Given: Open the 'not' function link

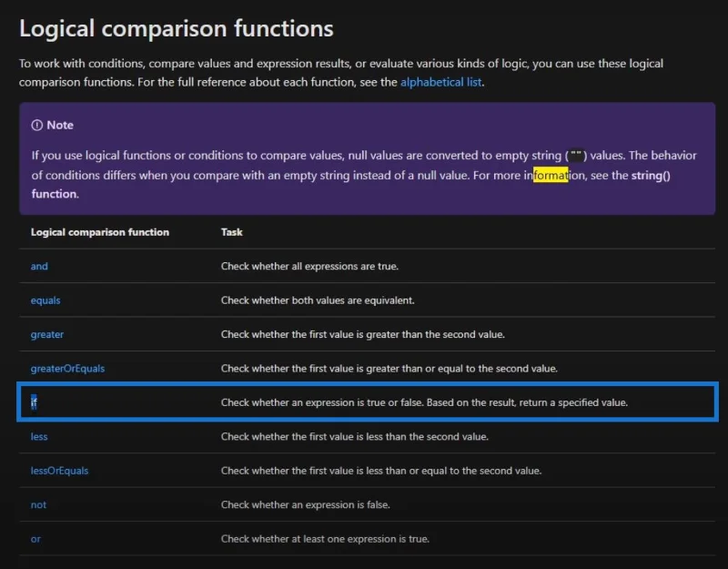Looking at the screenshot, I should 38,505.
